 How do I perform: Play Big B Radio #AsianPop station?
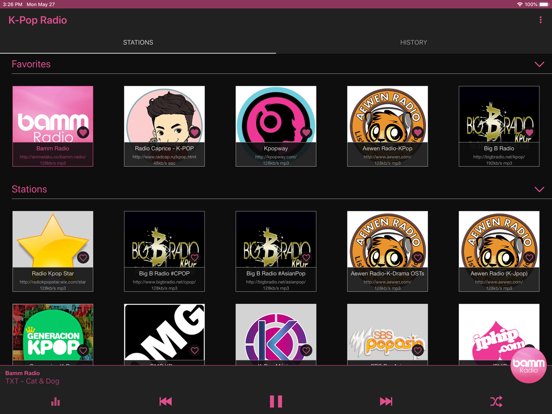pyautogui.click(x=276, y=251)
